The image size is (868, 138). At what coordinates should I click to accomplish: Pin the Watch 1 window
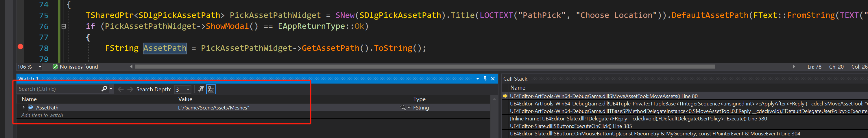pos(485,79)
